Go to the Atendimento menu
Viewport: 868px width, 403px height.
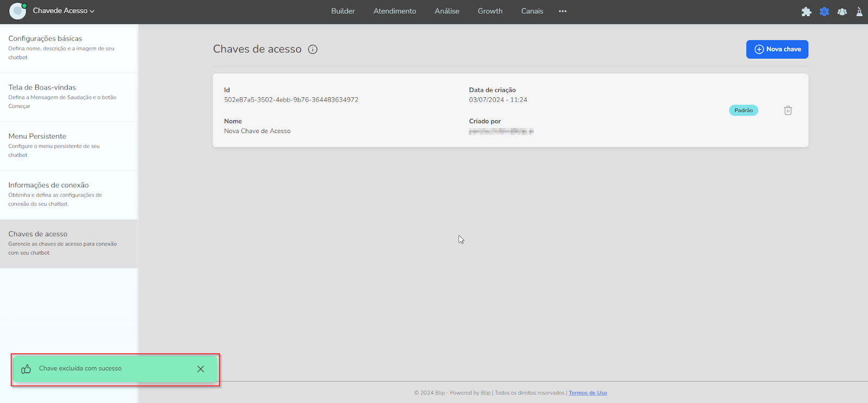tap(394, 11)
